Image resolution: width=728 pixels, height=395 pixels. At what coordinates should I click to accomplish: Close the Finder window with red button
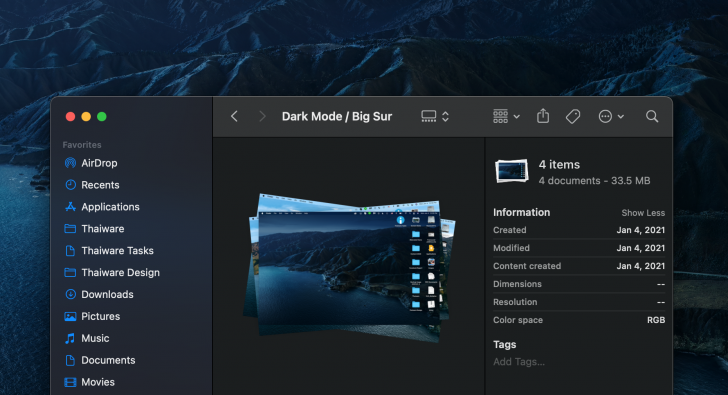click(71, 117)
